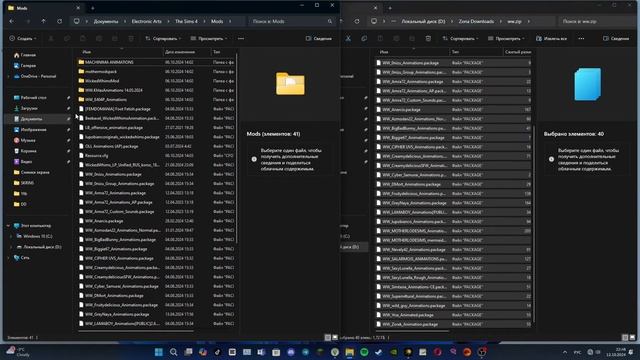Open the MACHINIMA ANIMATIONS folder icon
Image resolution: width=640 pixels, height=360 pixels.
point(81,62)
